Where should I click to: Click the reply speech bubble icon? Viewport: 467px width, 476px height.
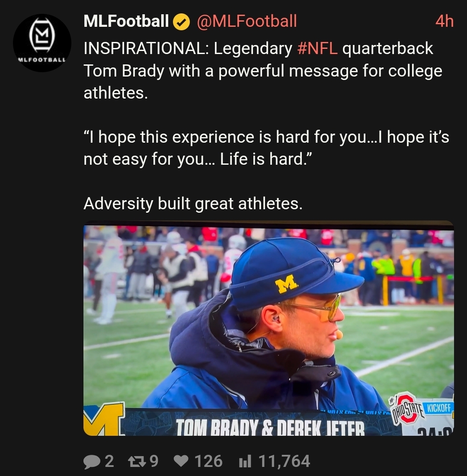click(91, 461)
